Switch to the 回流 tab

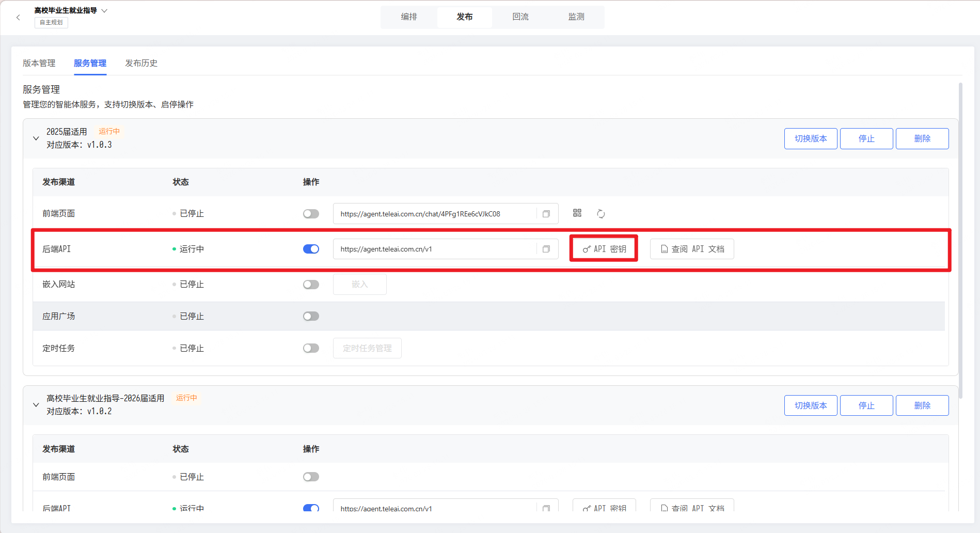(x=520, y=17)
